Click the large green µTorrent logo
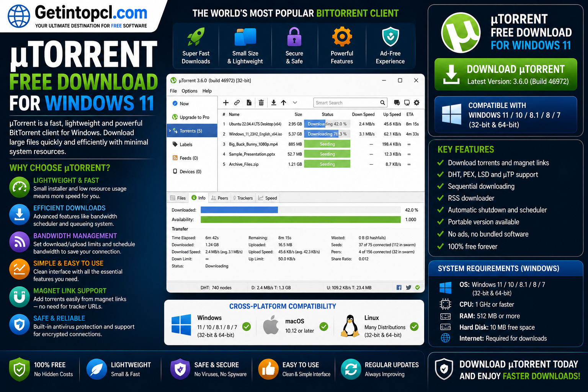Screen dimensions: 588x392 point(461,33)
